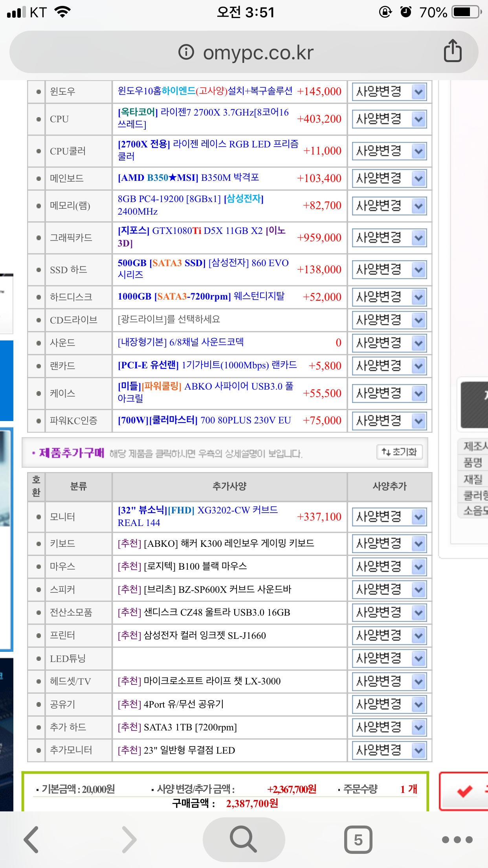Open the 1000GB 웨스턴디지탈 hard disk link

pyautogui.click(x=201, y=296)
